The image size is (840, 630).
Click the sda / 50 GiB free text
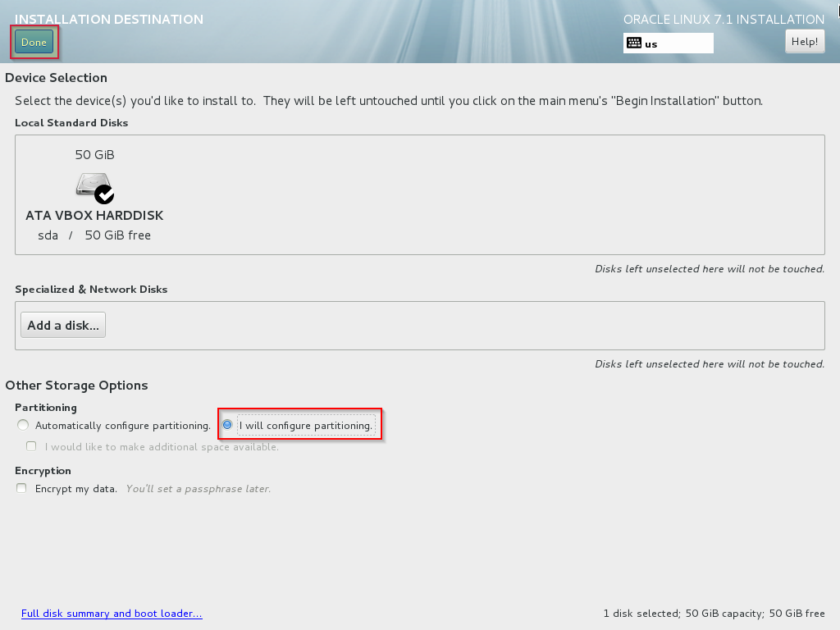coord(94,235)
